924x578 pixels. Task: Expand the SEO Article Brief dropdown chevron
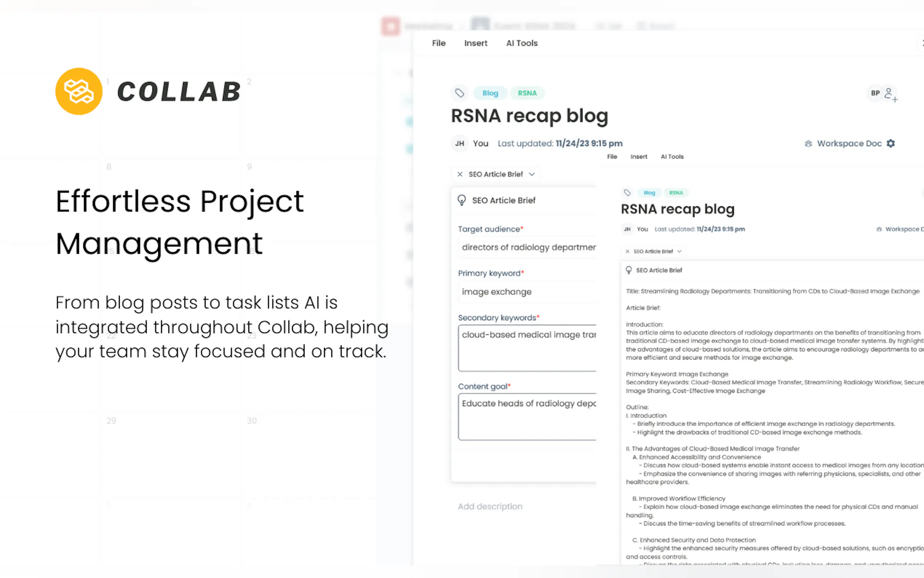tap(532, 174)
